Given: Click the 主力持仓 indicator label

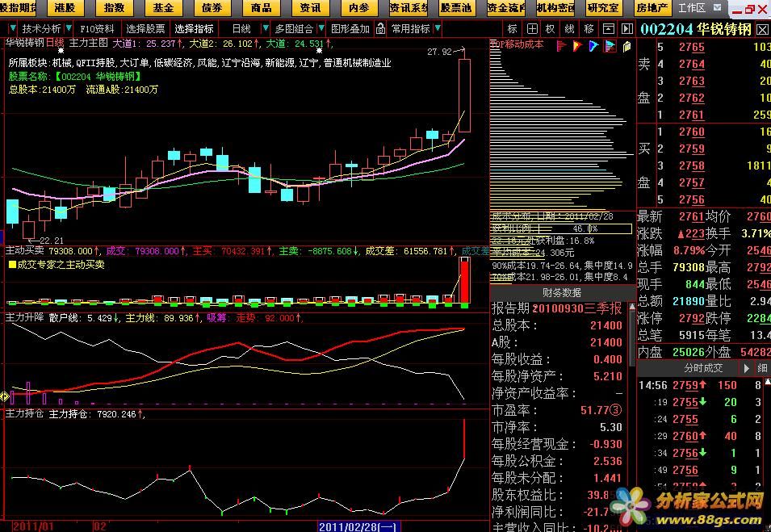Looking at the screenshot, I should click(24, 414).
